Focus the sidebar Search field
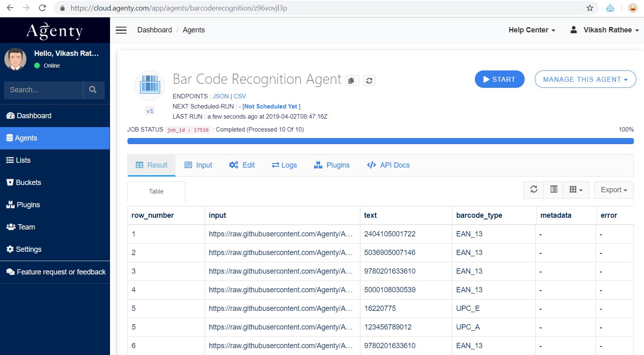Viewport: 644px width, 355px height. click(x=44, y=90)
